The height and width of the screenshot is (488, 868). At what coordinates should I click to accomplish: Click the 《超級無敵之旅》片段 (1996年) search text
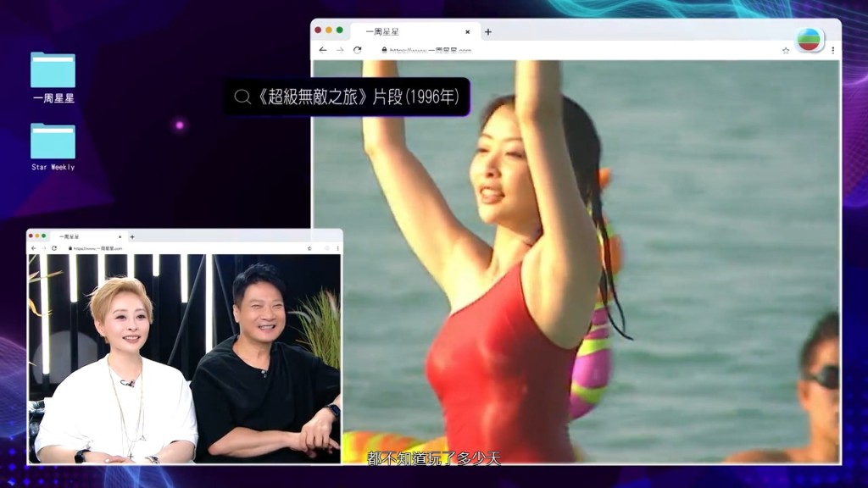pos(358,97)
